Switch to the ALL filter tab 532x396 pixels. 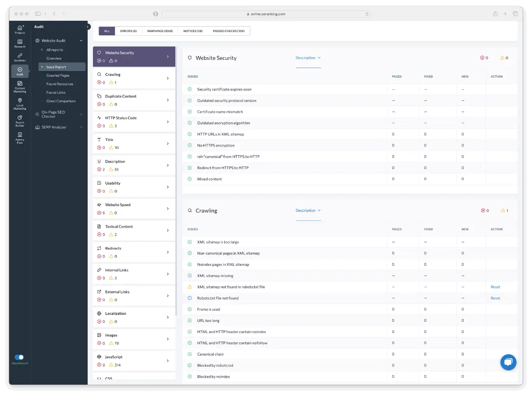click(x=107, y=31)
